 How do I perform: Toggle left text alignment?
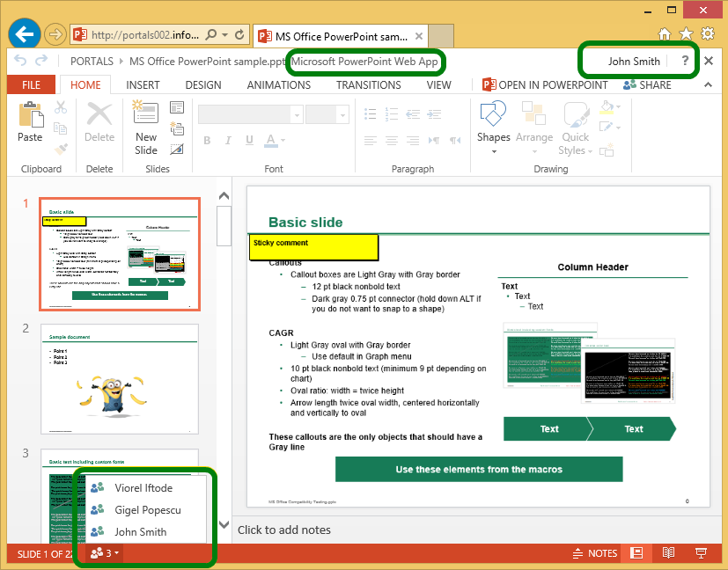[x=370, y=141]
